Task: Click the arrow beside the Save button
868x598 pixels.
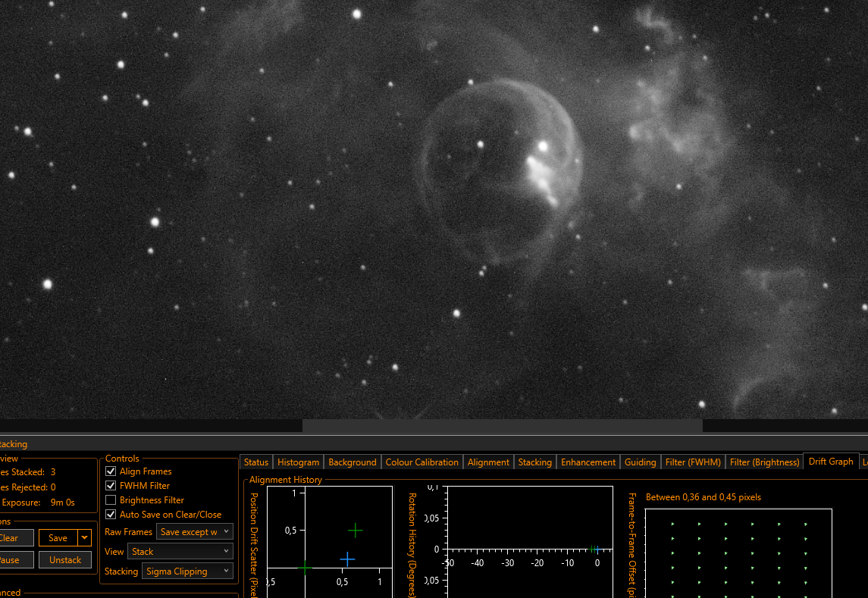Action: 84,538
